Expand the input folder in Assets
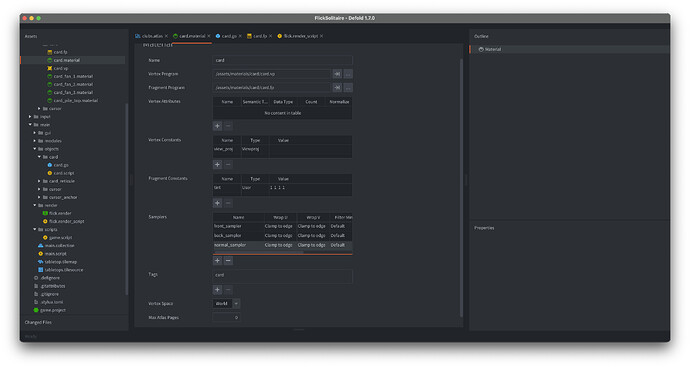Image resolution: width=690 pixels, height=367 pixels. pyautogui.click(x=30, y=117)
